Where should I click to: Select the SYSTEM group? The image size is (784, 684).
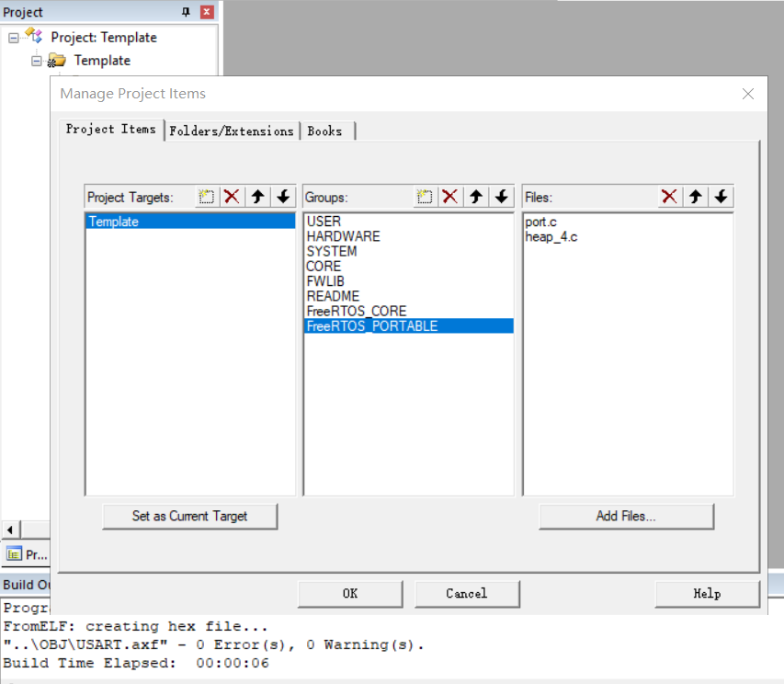[408, 252]
